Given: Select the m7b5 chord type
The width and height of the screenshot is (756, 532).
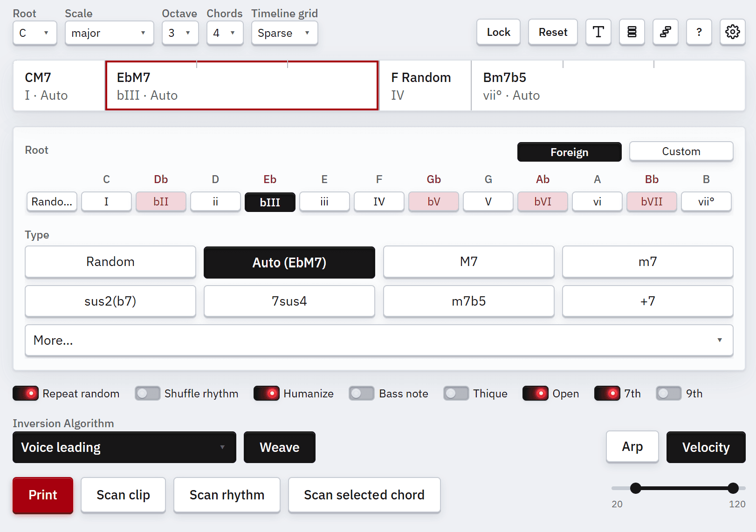Looking at the screenshot, I should (x=469, y=301).
